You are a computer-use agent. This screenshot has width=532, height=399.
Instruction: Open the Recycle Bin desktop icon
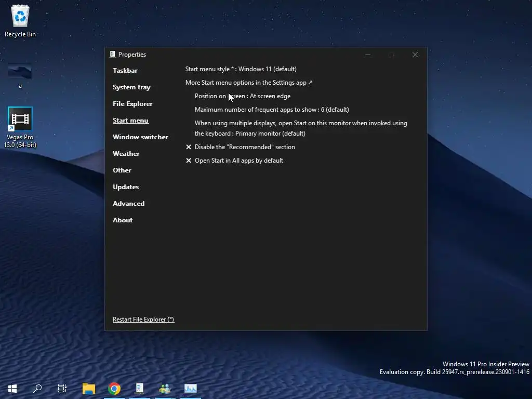point(20,20)
